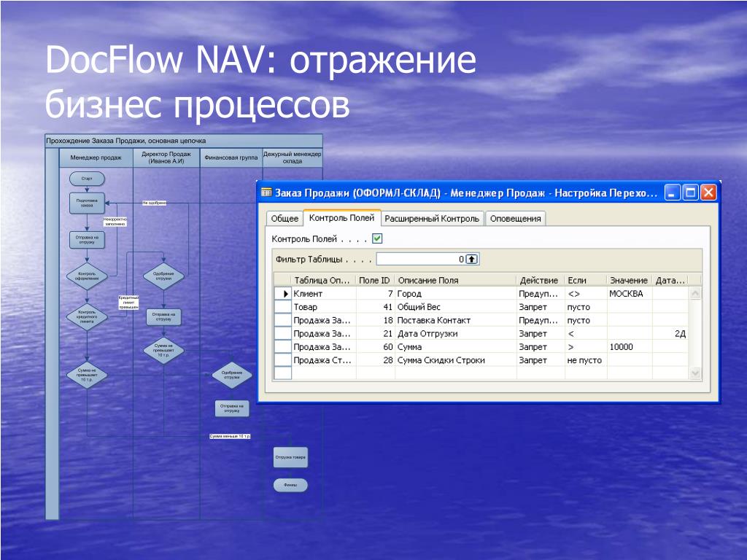Click the Финансовая группа lane header
This screenshot has height=560, width=747.
coord(231,157)
